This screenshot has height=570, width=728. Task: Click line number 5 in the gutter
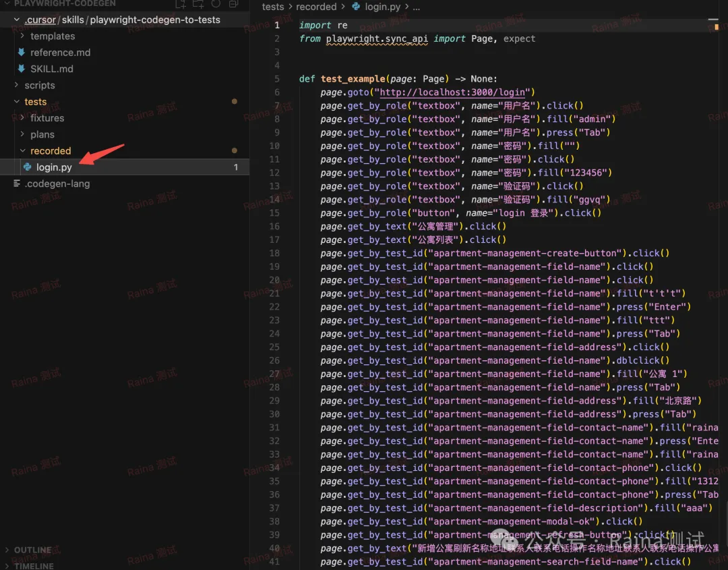(x=277, y=78)
